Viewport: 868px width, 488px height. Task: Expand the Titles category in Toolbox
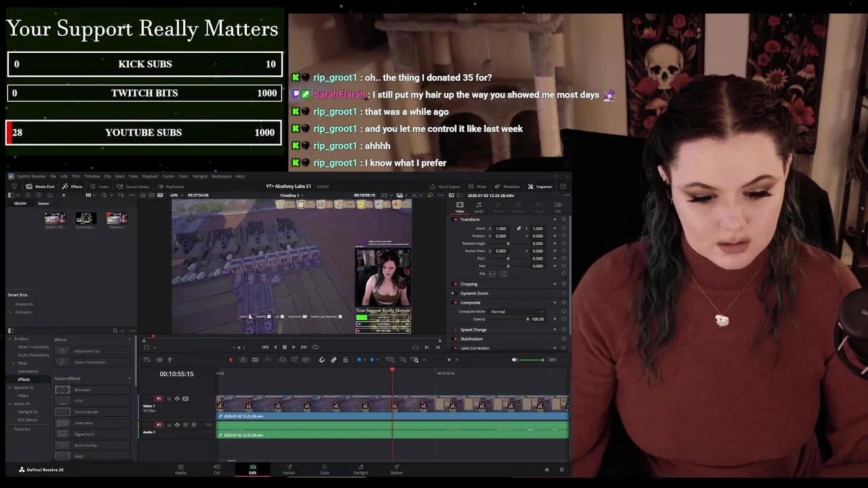(15, 363)
